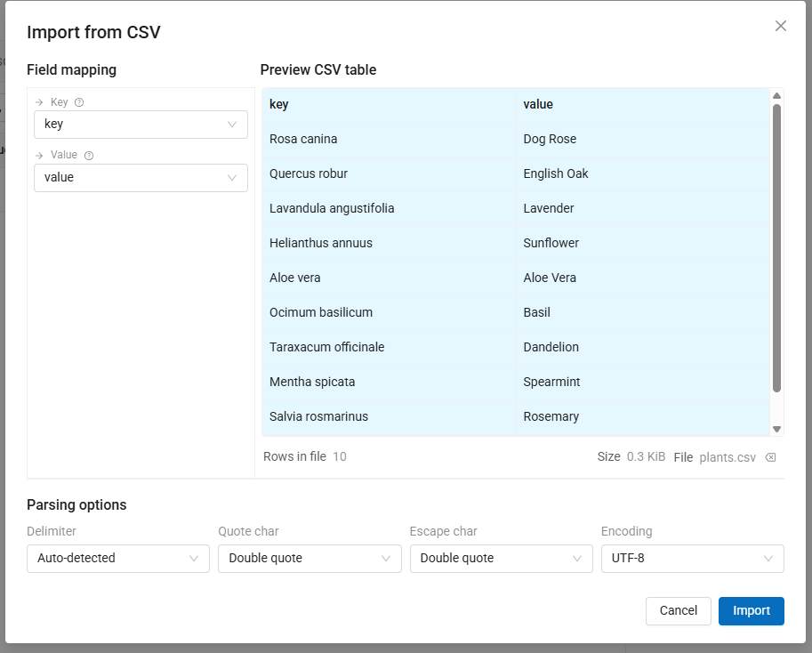
Task: Open the Encoding dropdown
Action: (x=692, y=558)
